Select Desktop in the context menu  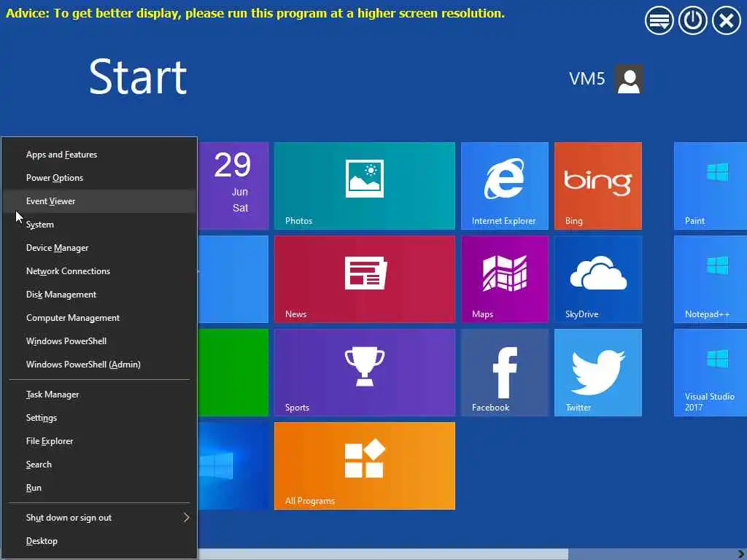99,541
